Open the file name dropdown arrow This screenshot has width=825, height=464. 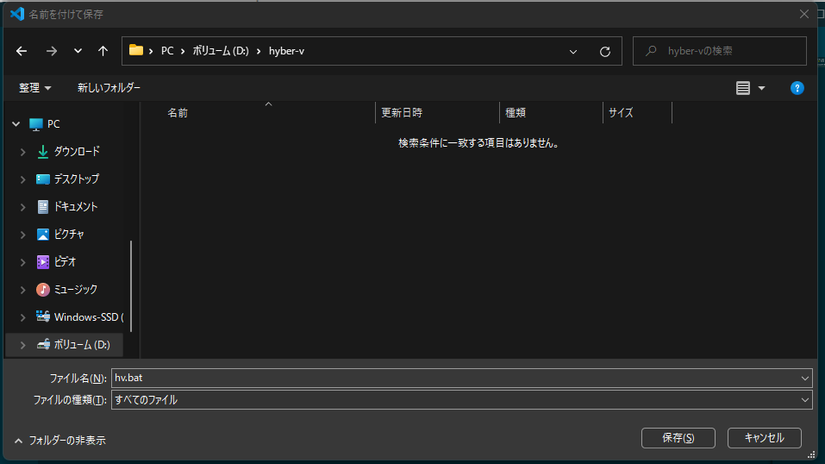[x=804, y=378]
